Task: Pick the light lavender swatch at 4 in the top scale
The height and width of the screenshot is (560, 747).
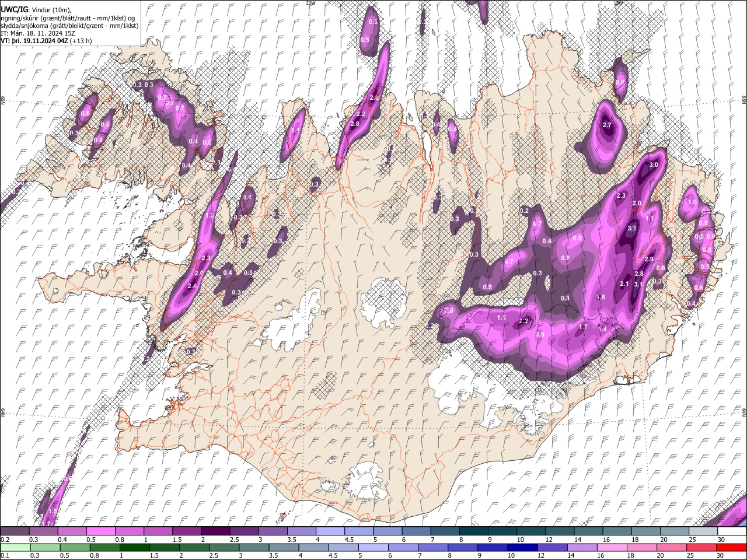Action: (330, 531)
